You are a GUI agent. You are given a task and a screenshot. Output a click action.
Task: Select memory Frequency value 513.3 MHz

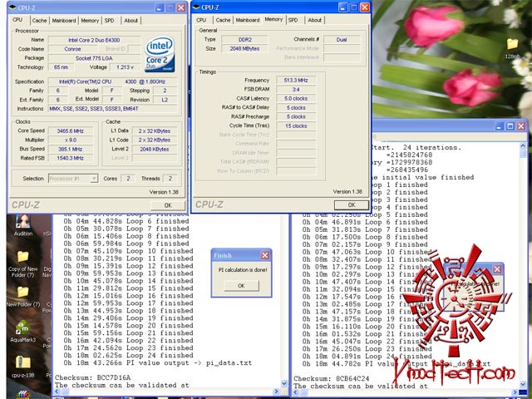(x=296, y=81)
